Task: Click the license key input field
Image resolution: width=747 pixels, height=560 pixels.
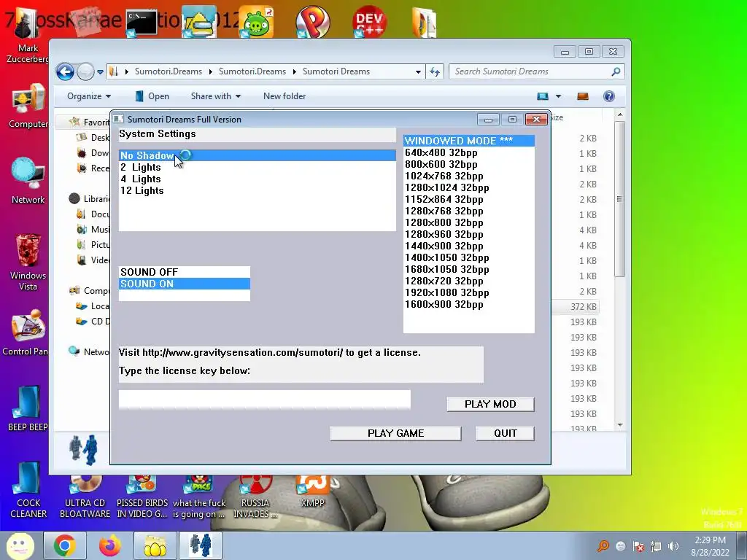Action: tap(264, 400)
